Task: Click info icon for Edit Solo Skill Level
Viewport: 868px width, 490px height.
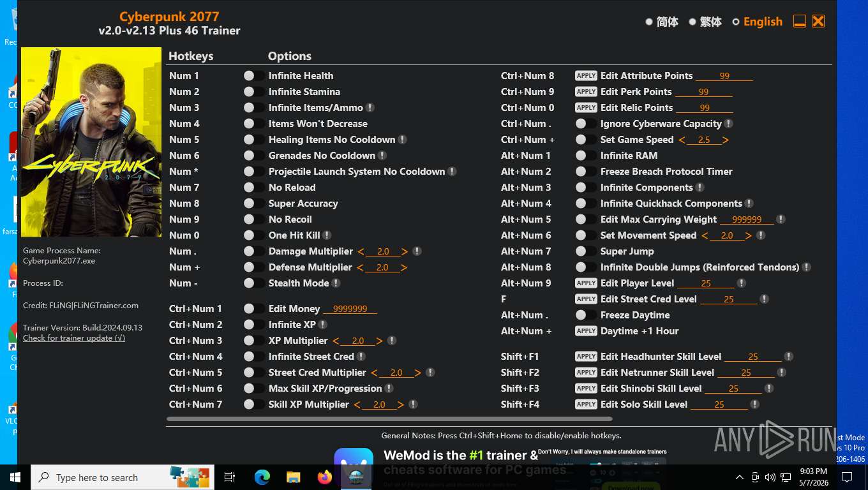Action: [755, 405]
